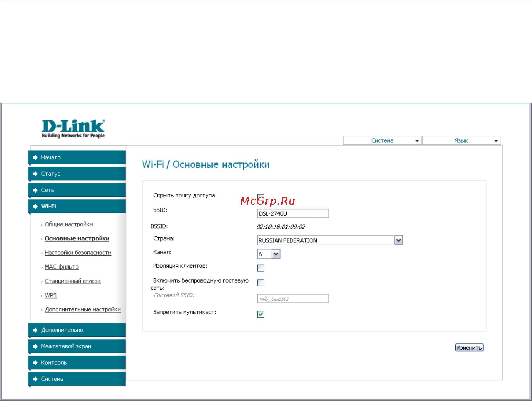Click the Страна label

(164, 239)
